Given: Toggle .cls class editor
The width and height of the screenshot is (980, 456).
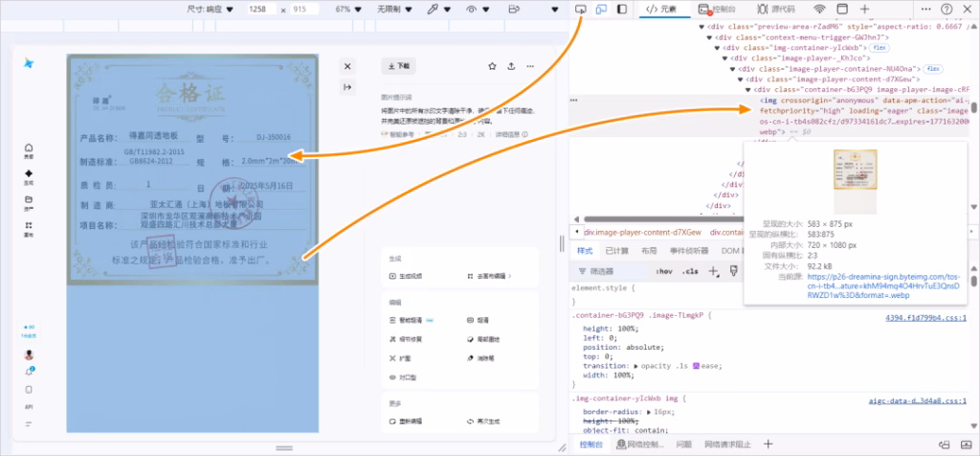Looking at the screenshot, I should coord(689,271).
